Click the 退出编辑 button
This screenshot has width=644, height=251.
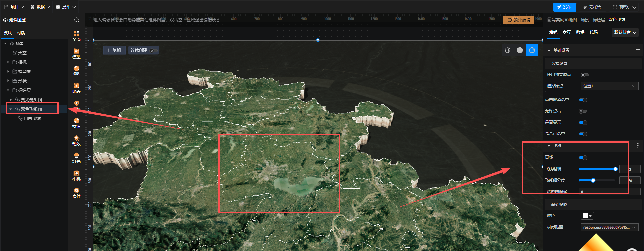point(519,20)
